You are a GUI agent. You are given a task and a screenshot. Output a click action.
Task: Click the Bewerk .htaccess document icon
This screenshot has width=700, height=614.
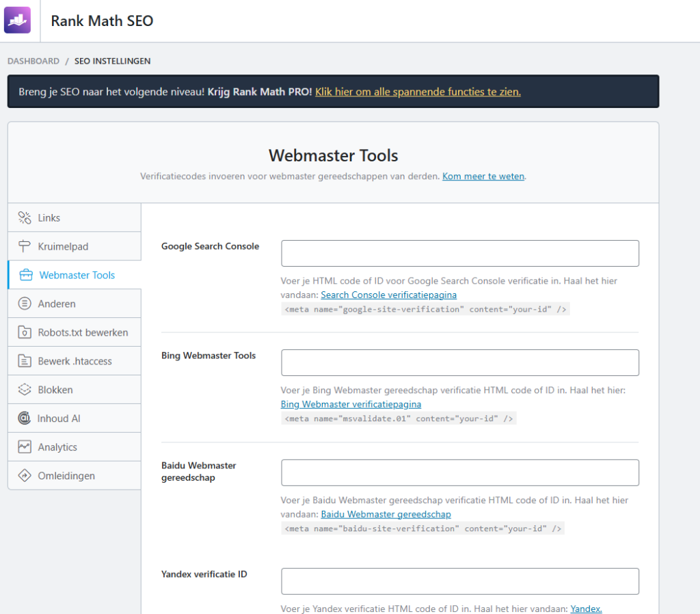[25, 361]
